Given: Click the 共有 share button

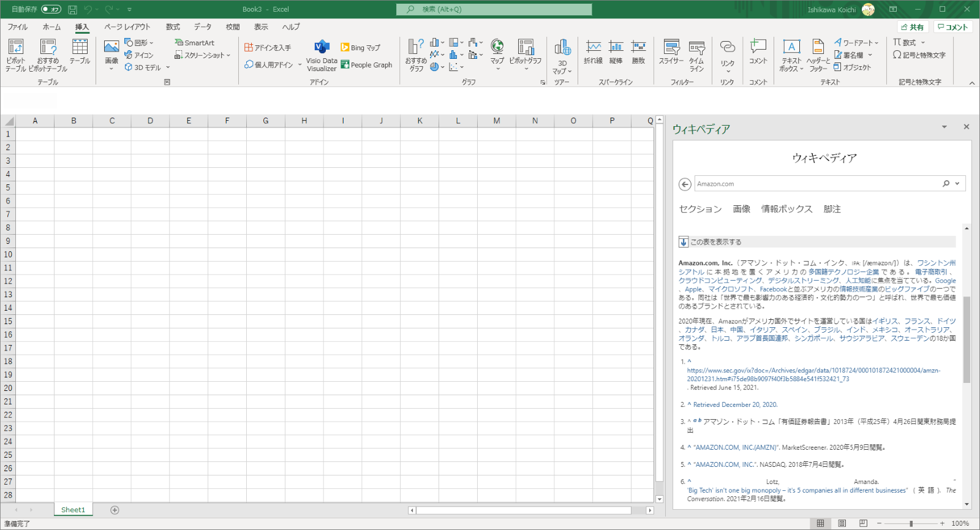Looking at the screenshot, I should [913, 27].
